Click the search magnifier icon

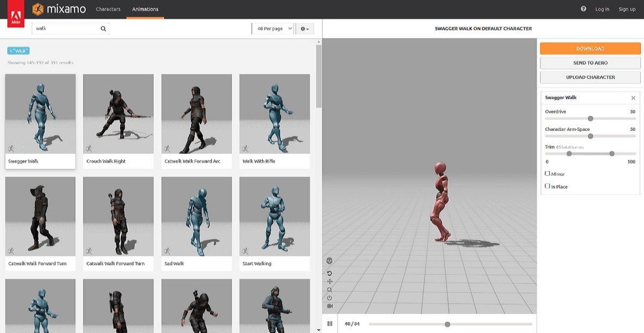click(103, 29)
